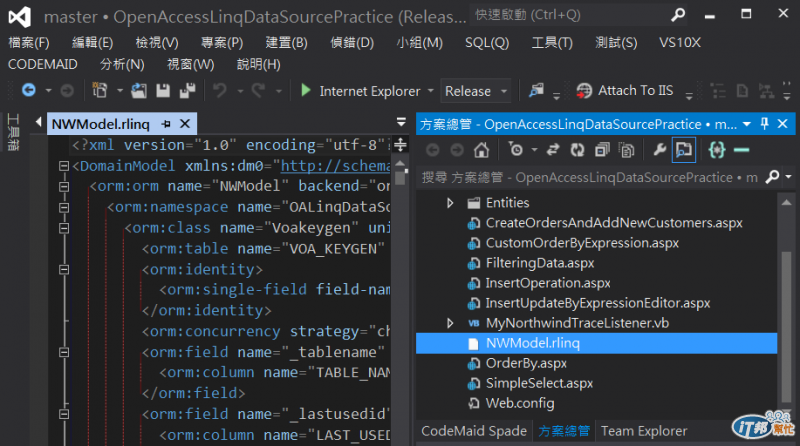Open the CODEMAID menu
The height and width of the screenshot is (446, 800).
click(x=43, y=64)
